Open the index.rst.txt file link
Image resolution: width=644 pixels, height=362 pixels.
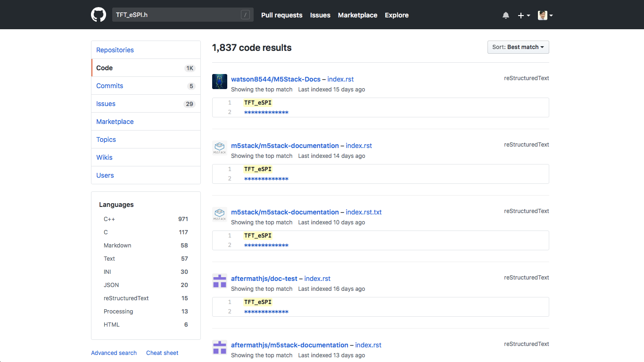click(x=363, y=212)
